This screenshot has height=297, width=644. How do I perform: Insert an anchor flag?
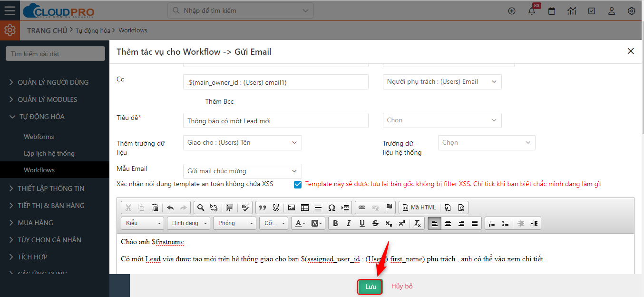click(x=389, y=208)
